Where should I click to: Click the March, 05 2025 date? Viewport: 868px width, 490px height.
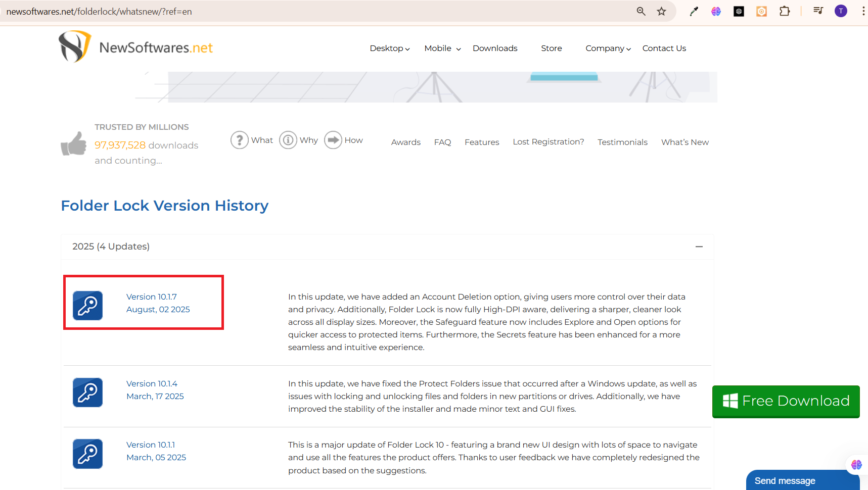[x=156, y=458]
